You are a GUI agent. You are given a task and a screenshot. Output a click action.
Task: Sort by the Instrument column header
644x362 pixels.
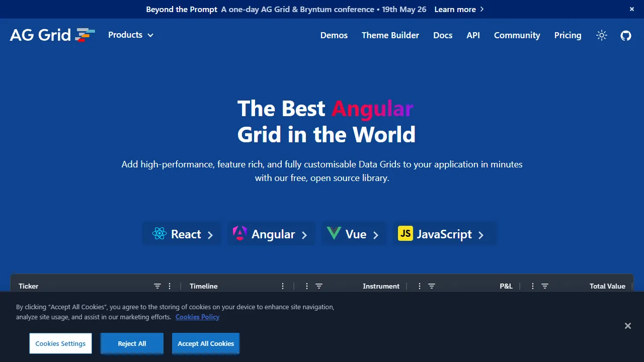pyautogui.click(x=381, y=286)
